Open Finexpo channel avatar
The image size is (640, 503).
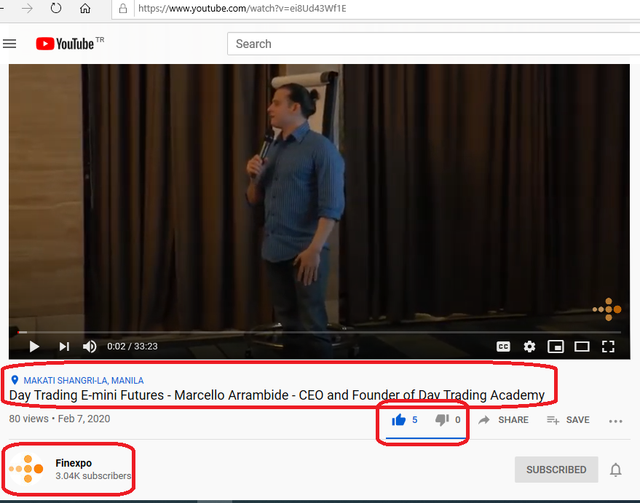pos(26,469)
